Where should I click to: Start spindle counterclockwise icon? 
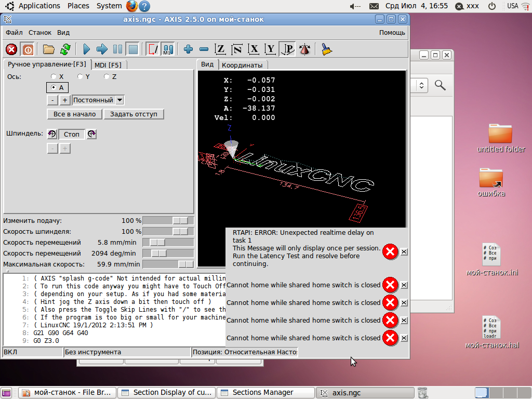[52, 134]
